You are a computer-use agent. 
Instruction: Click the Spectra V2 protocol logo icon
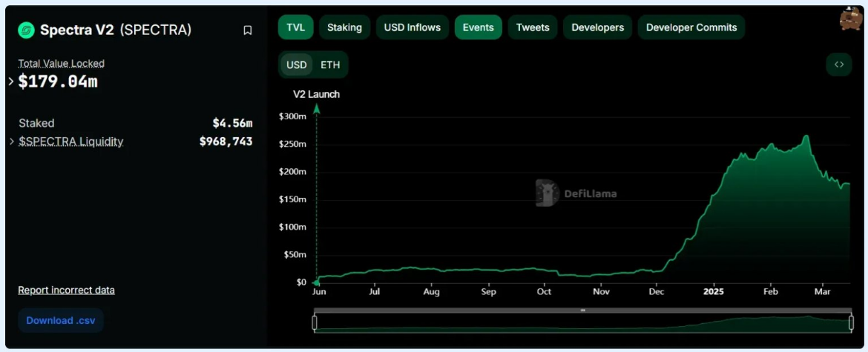coord(27,30)
